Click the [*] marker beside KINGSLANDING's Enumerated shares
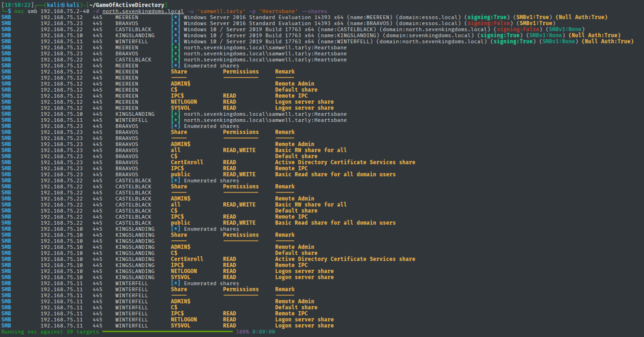The image size is (644, 337). tap(176, 229)
